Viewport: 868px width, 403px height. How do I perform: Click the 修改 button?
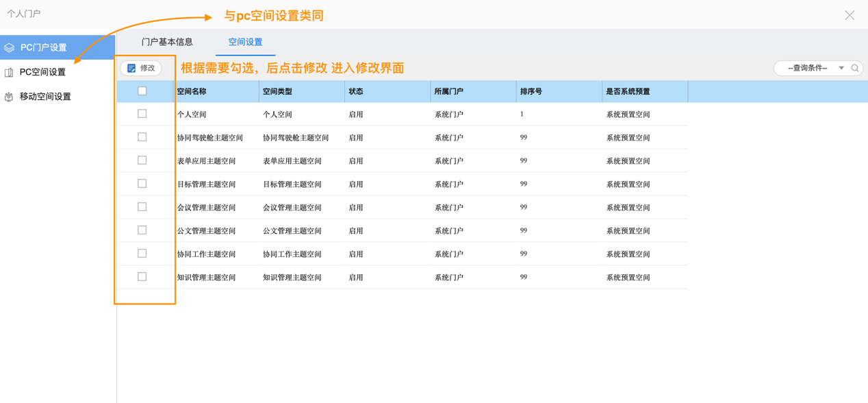[142, 68]
